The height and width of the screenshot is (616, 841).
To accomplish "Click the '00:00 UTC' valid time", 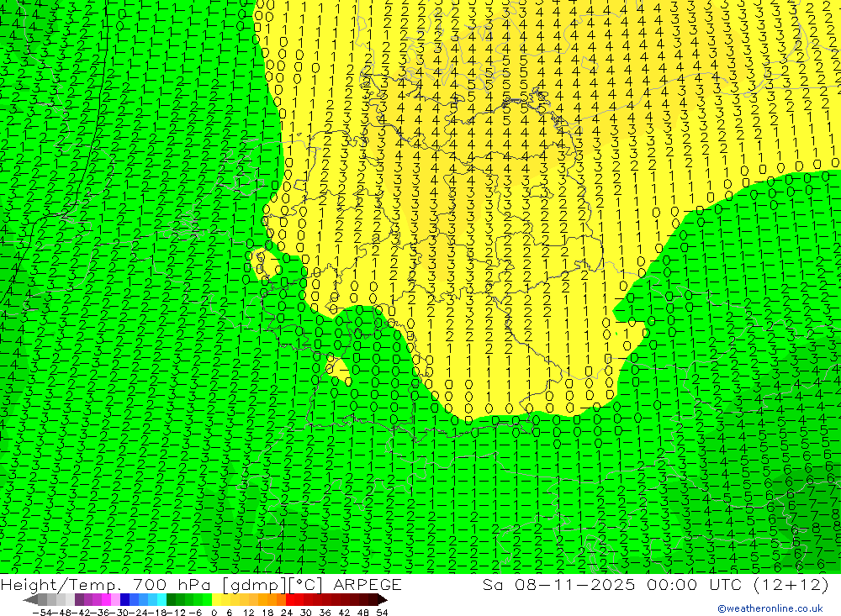I will tap(694, 584).
